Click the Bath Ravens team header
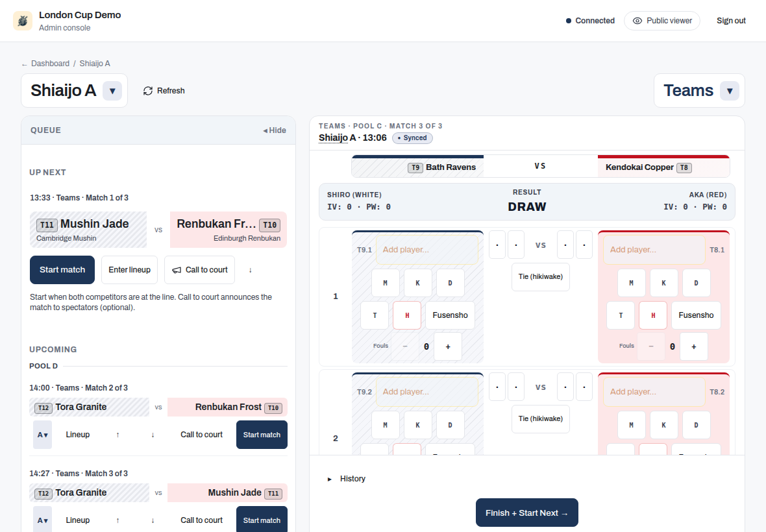 tap(417, 167)
